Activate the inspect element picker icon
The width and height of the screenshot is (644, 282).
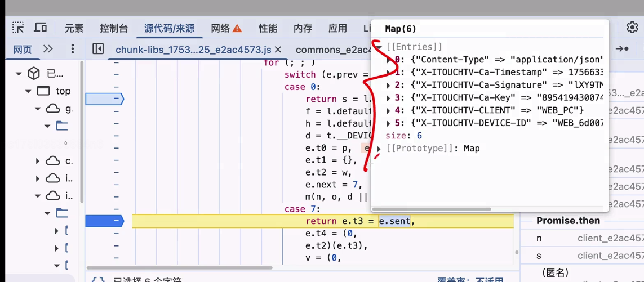18,28
